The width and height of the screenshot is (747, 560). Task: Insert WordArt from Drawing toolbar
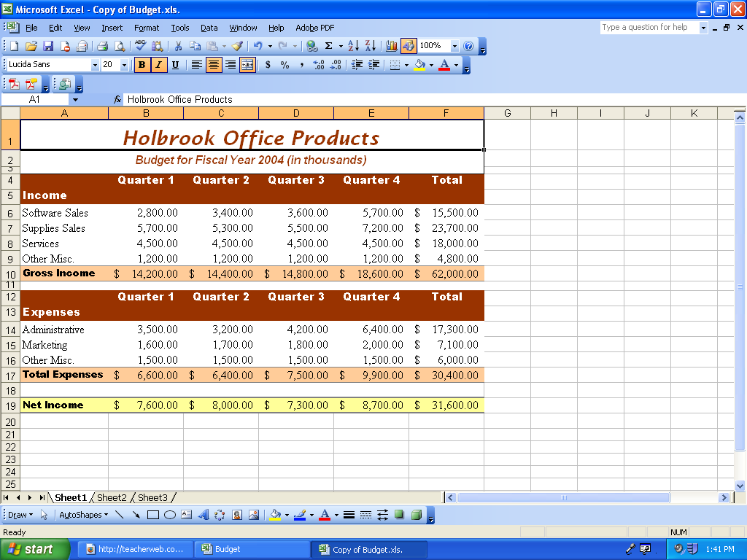tap(204, 515)
